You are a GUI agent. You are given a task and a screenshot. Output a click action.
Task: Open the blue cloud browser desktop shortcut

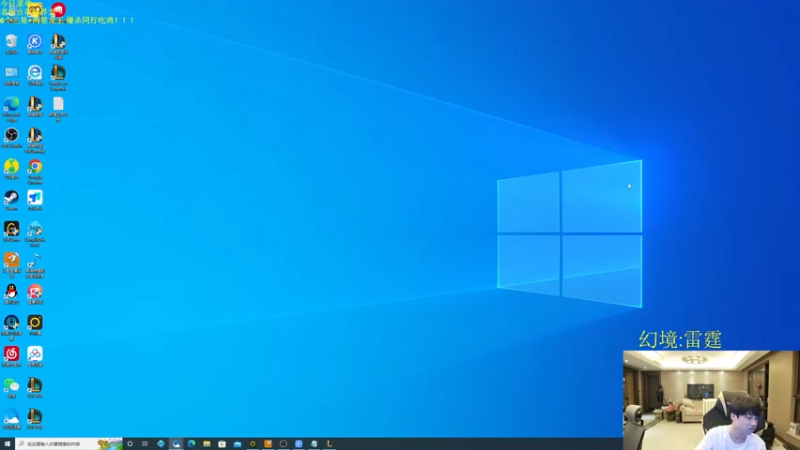[11, 418]
